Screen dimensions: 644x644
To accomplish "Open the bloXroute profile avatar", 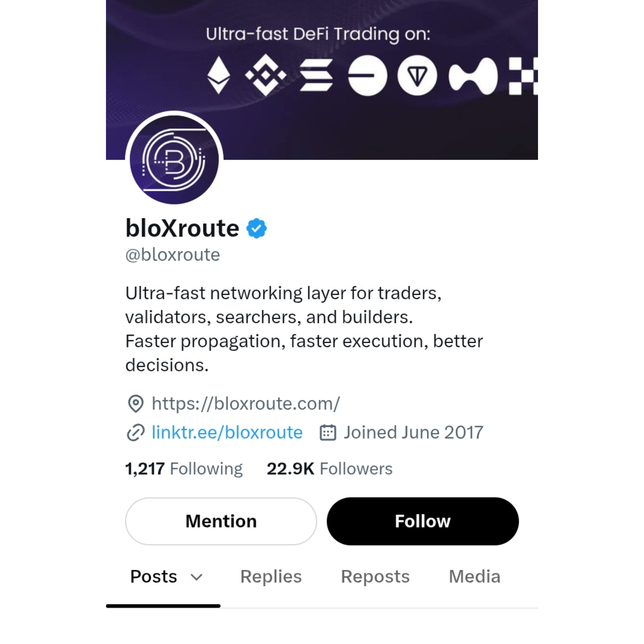I will click(x=174, y=160).
